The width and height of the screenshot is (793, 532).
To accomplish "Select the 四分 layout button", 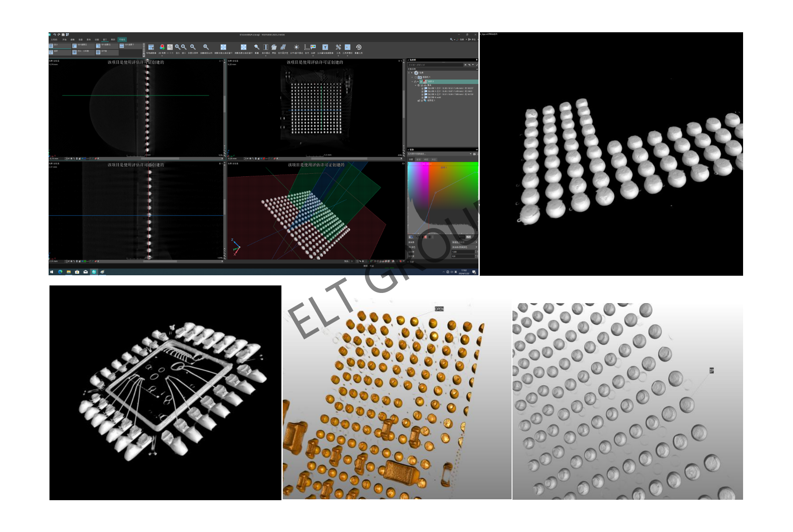I will (60, 46).
